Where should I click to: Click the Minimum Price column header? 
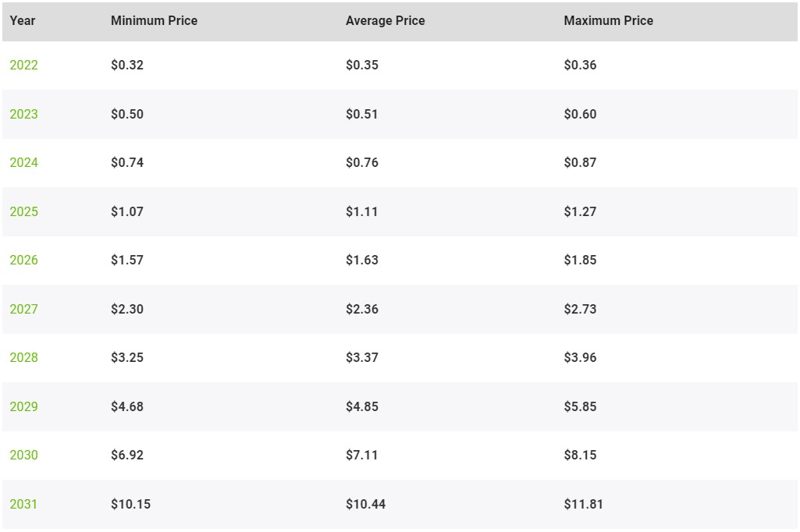coord(154,20)
